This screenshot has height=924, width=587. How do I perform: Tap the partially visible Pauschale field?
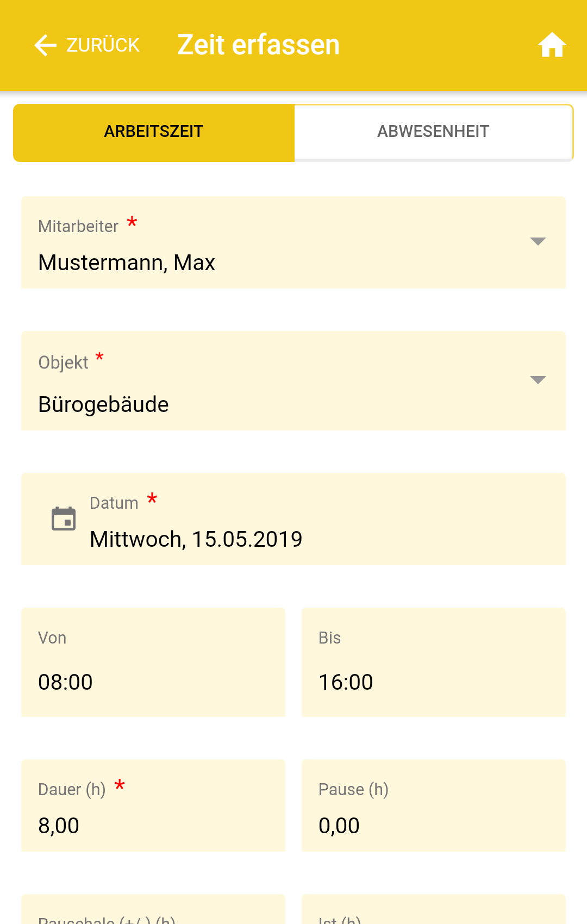[x=153, y=913]
